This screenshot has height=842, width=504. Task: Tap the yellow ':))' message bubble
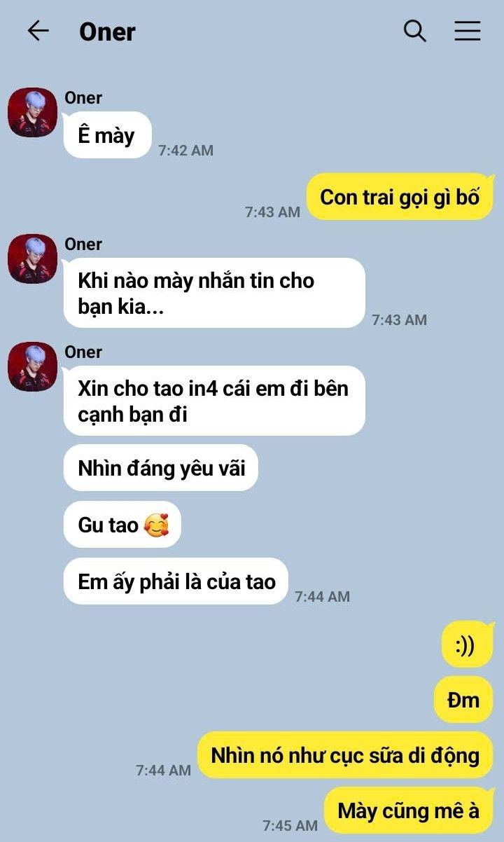(x=468, y=644)
